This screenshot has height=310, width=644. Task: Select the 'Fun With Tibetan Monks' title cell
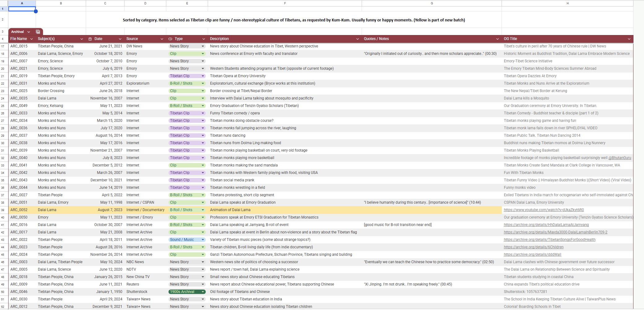click(x=568, y=173)
